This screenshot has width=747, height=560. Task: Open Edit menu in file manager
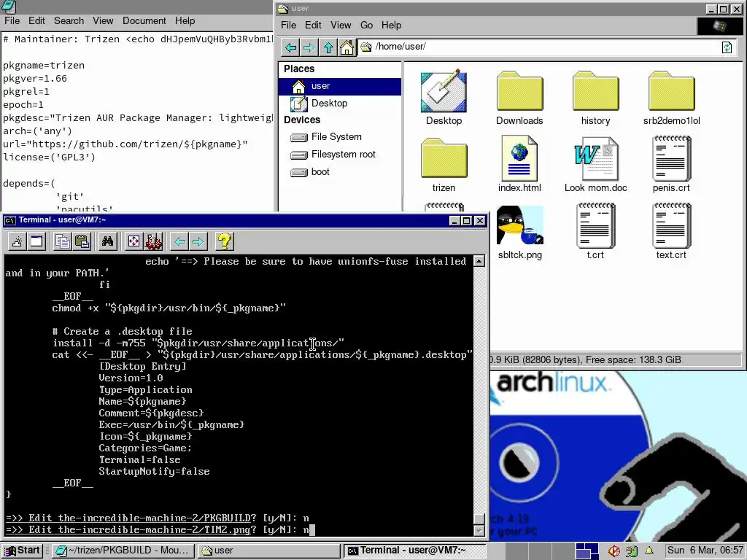[313, 26]
